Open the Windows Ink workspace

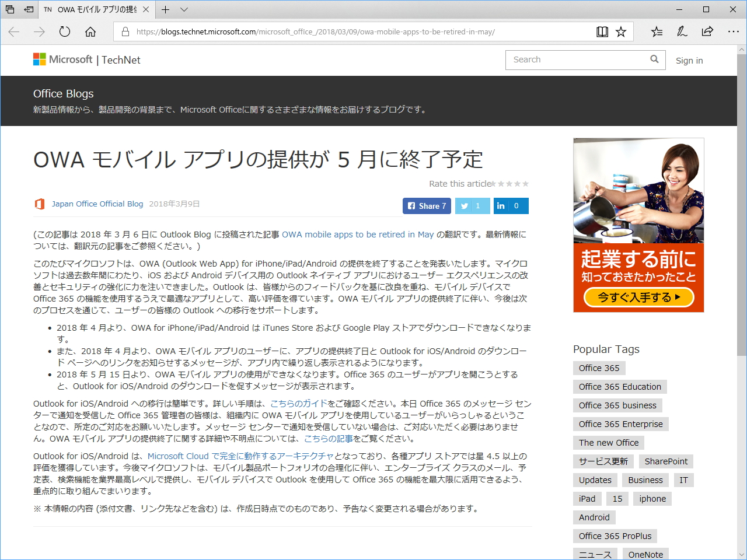682,32
